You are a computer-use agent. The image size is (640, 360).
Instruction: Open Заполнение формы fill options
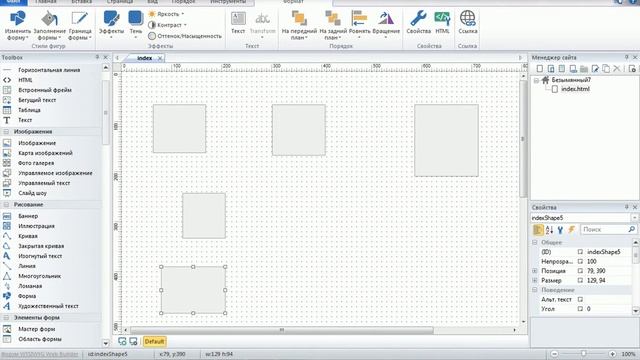pos(49,25)
